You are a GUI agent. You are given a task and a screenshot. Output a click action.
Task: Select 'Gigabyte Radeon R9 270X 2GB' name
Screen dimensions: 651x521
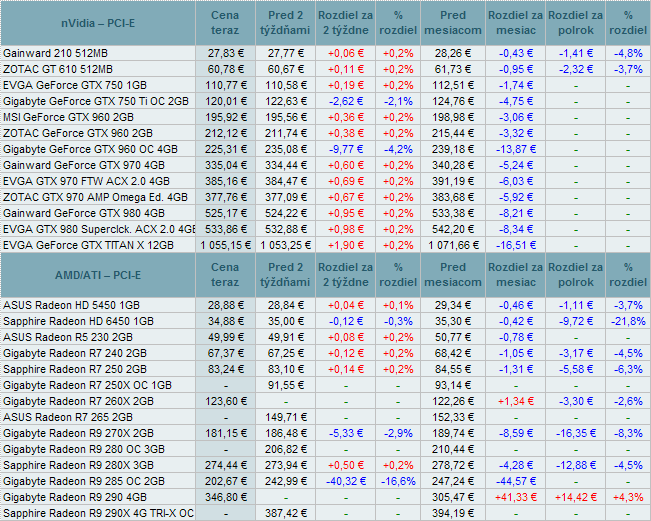click(78, 433)
